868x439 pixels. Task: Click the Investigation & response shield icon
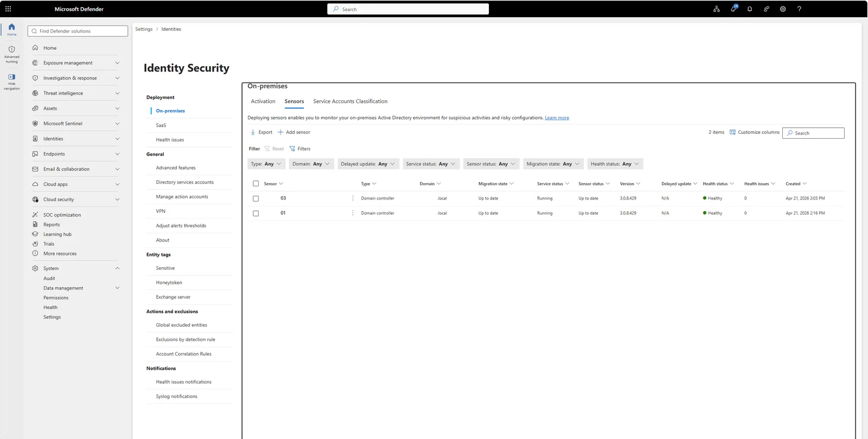click(x=35, y=78)
